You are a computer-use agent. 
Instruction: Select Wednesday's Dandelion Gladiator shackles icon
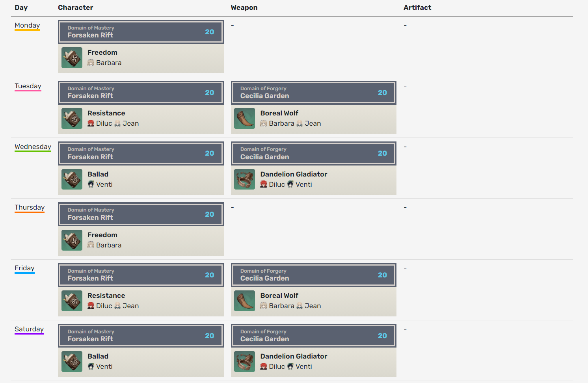point(245,179)
